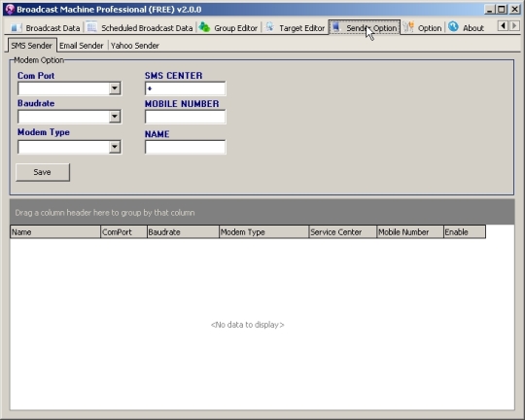Switch to the Target Editor tab

point(295,28)
